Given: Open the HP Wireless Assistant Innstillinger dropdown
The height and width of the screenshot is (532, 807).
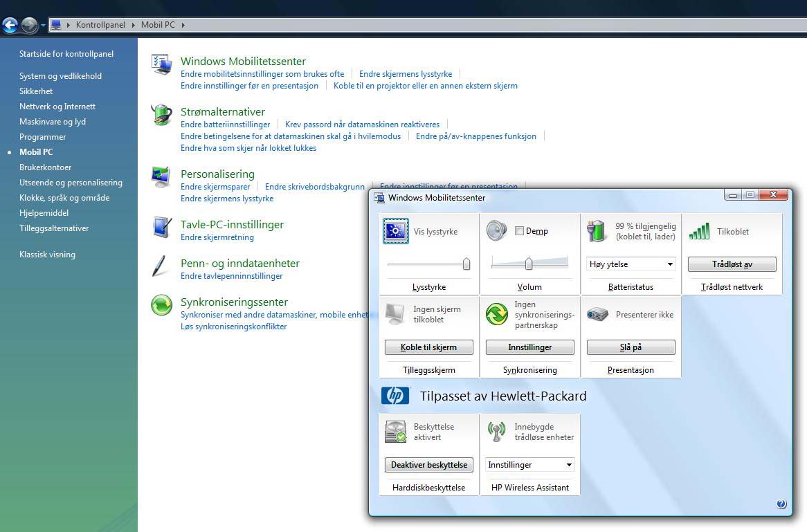Looking at the screenshot, I should pyautogui.click(x=530, y=465).
